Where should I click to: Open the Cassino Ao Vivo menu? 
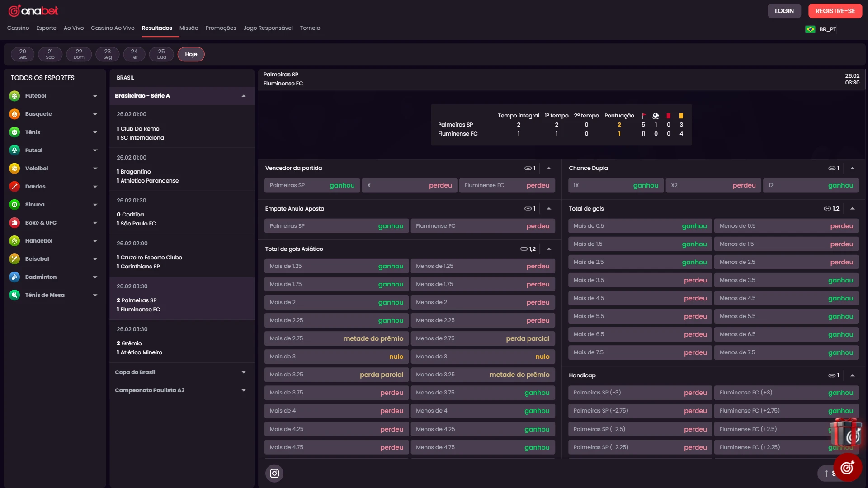tap(113, 28)
